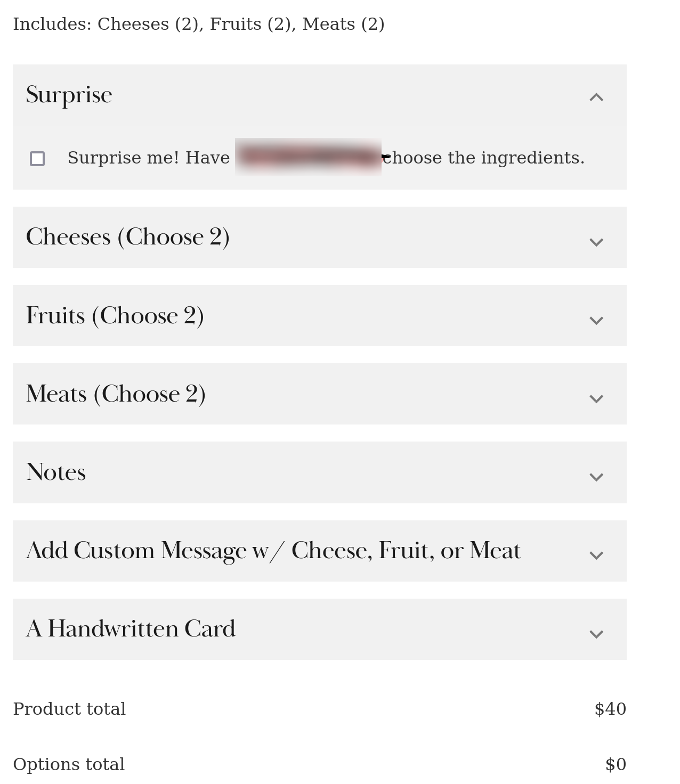Click the Options total label
680x784 pixels.
[x=69, y=764]
